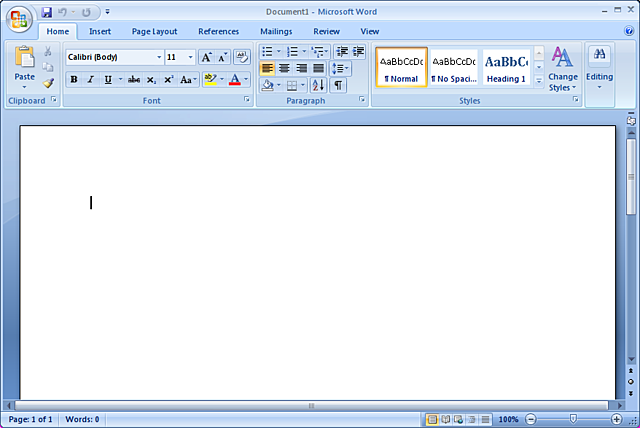Image resolution: width=640 pixels, height=428 pixels.
Task: Click the Clear Formatting icon
Action: point(242,57)
